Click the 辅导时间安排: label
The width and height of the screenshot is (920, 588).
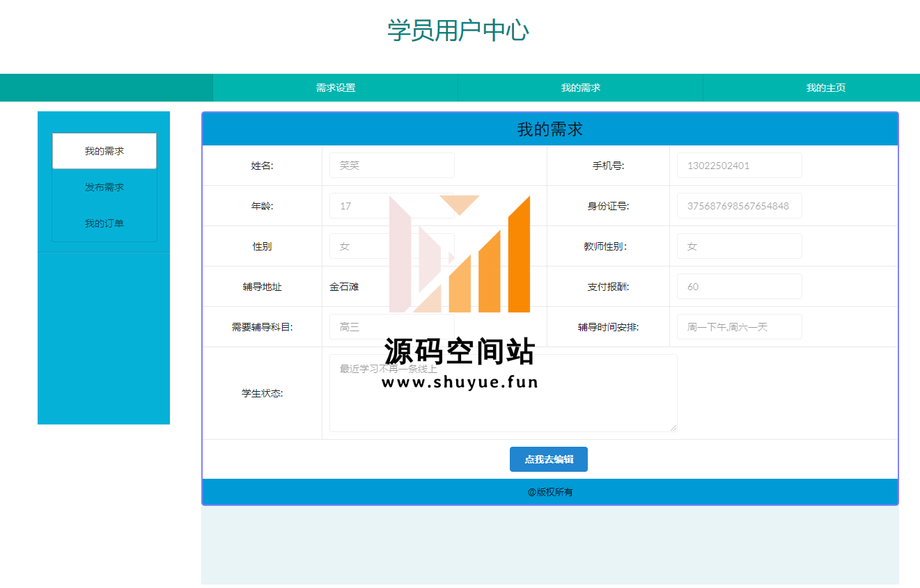(x=609, y=327)
